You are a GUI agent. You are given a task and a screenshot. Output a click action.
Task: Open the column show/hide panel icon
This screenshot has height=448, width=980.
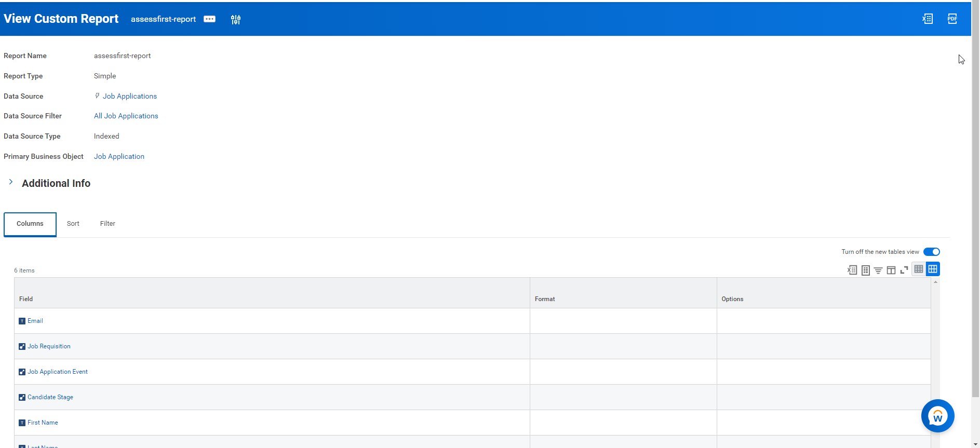[891, 270]
